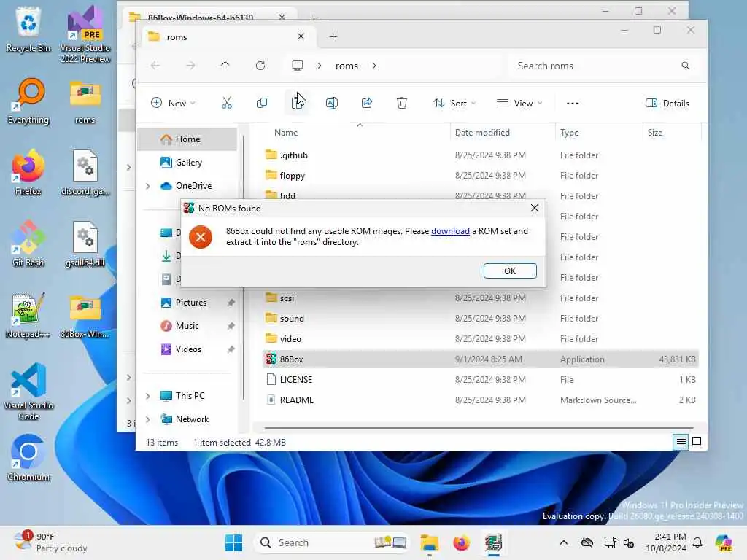Select the Chromium desktop shortcut
Image resolution: width=747 pixels, height=560 pixels.
28,458
